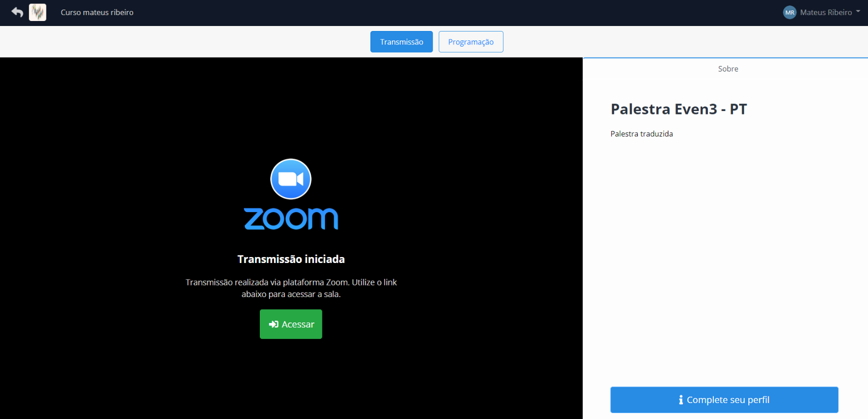Click the MR user avatar
The height and width of the screenshot is (419, 868).
789,12
